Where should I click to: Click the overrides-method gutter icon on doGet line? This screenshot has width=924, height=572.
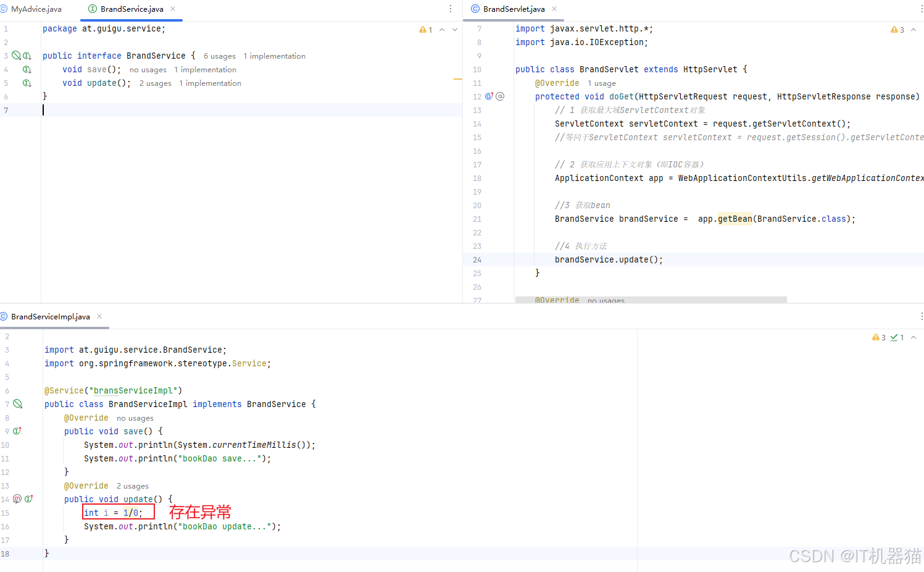click(489, 96)
